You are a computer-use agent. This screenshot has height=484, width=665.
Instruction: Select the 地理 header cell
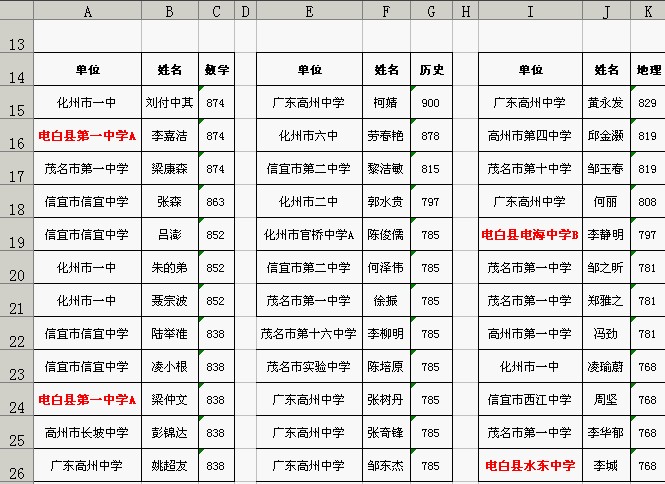[648, 70]
